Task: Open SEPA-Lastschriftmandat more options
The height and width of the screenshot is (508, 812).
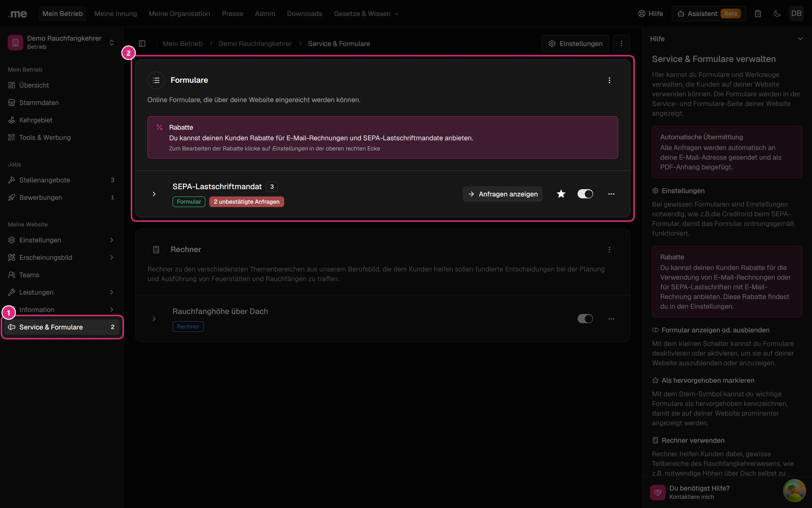Action: (611, 194)
